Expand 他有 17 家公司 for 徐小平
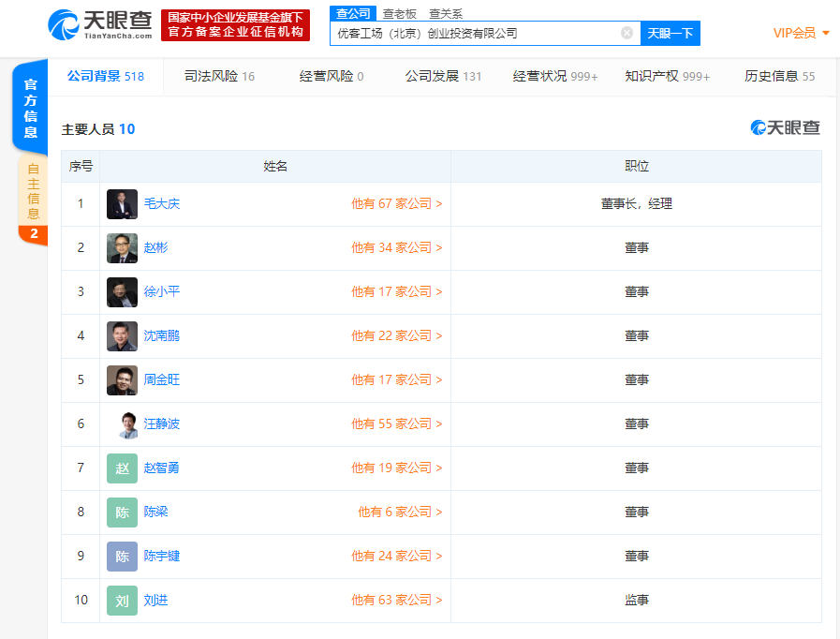 pyautogui.click(x=396, y=291)
